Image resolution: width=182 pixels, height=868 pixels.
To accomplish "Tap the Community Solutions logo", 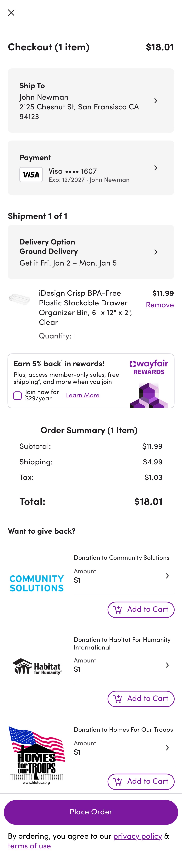I will pos(37,583).
